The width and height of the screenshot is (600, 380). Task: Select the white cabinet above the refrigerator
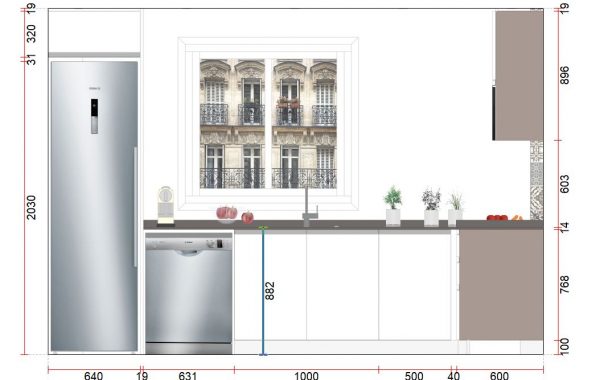pyautogui.click(x=95, y=32)
